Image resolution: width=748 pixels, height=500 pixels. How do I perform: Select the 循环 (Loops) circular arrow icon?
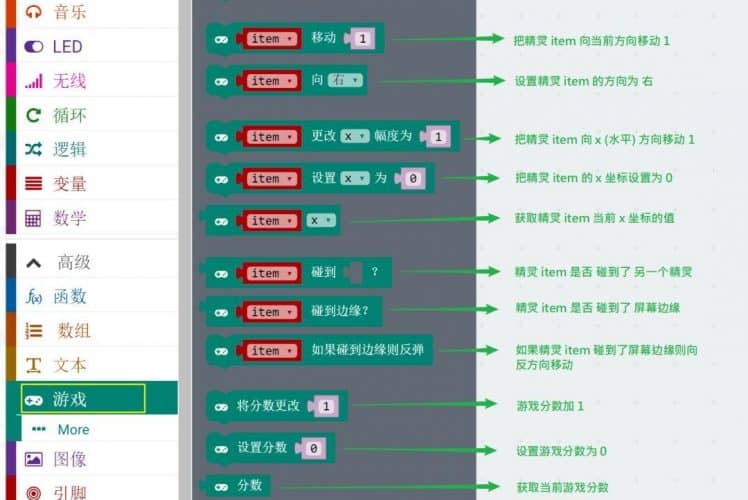point(34,116)
